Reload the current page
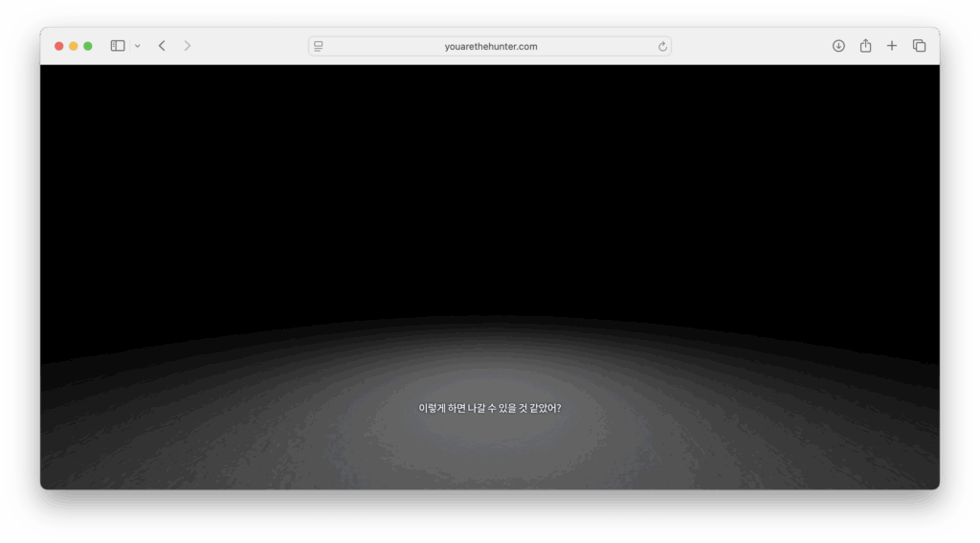Screen dimensions: 980x543 [662, 46]
